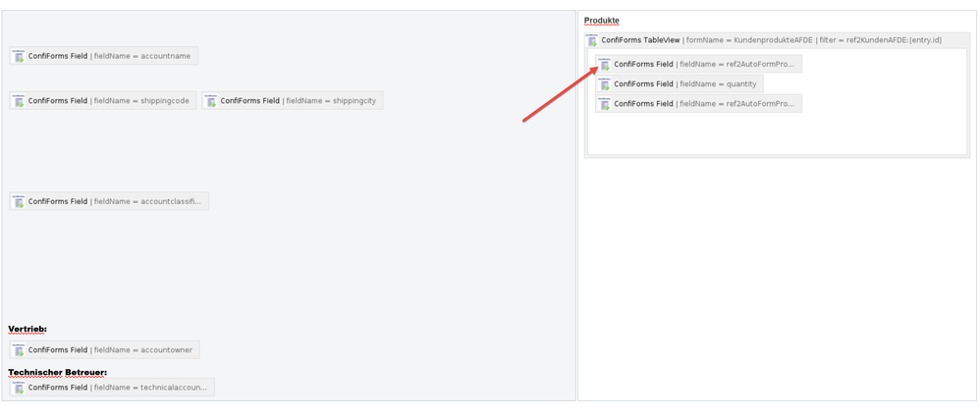The height and width of the screenshot is (417, 980).
Task: Click the Vertrieb: label text
Action: point(27,329)
